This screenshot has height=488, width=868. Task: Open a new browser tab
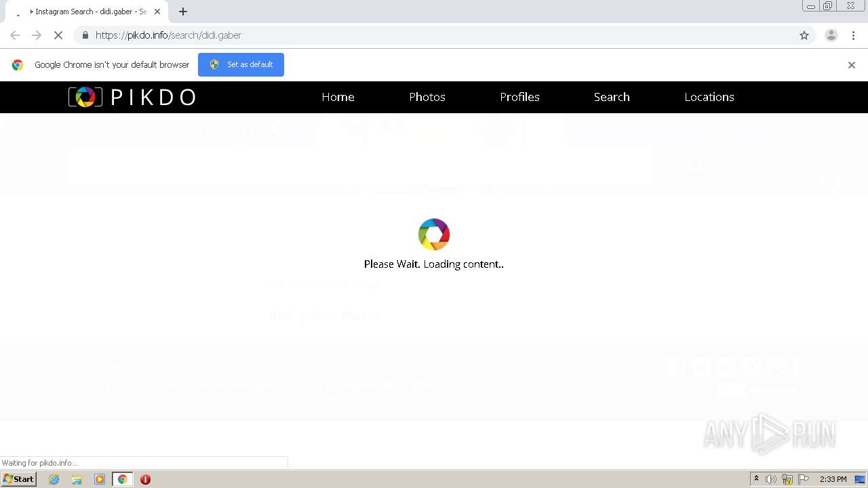point(183,12)
